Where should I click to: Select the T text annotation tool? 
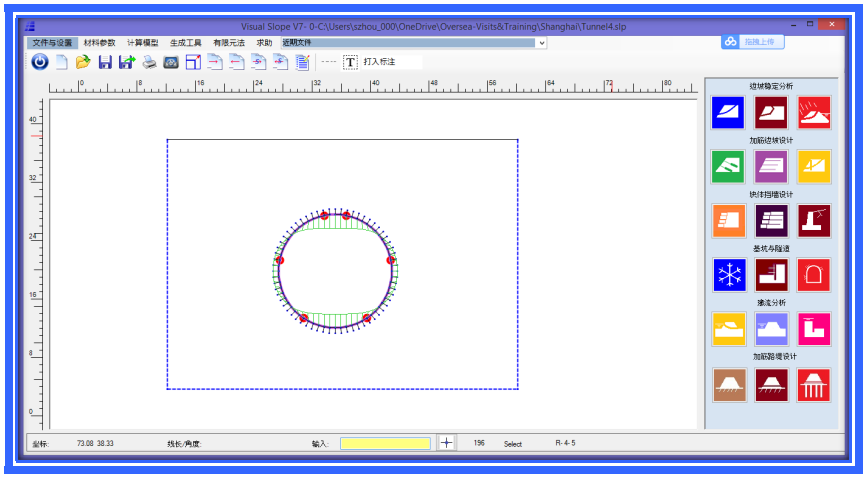[350, 62]
